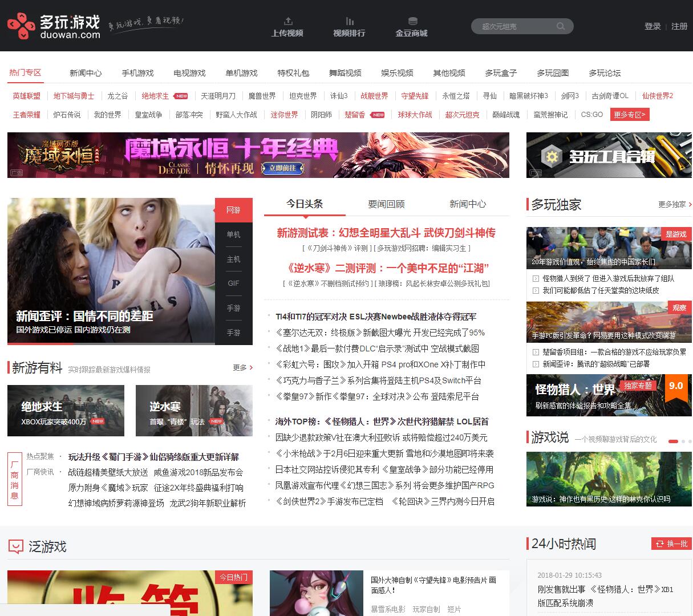Open the 新闻中心 nav menu item
This screenshot has height=616, width=693.
point(86,73)
